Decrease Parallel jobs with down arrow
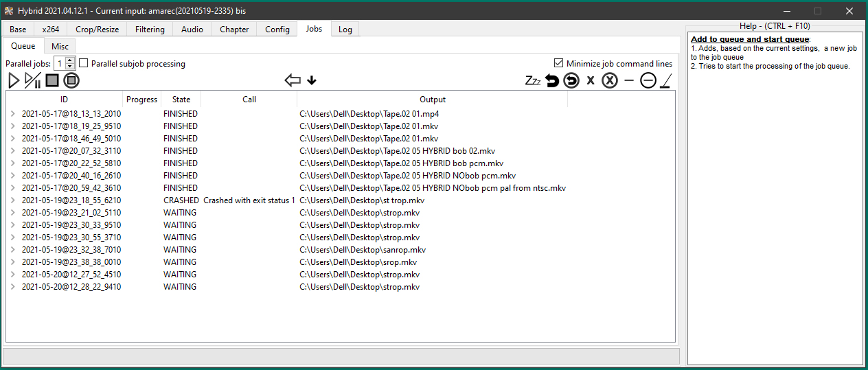Screen dimensions: 868x370 coord(70,67)
